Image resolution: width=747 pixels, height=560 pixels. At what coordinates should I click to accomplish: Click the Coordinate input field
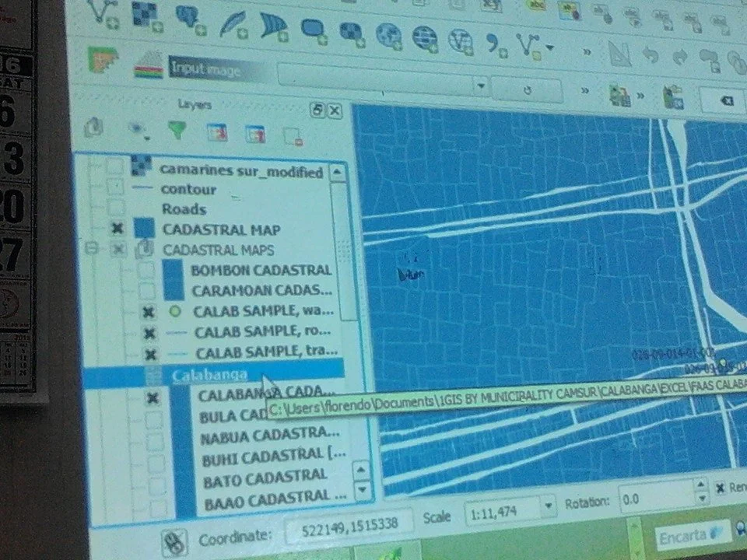click(x=349, y=526)
